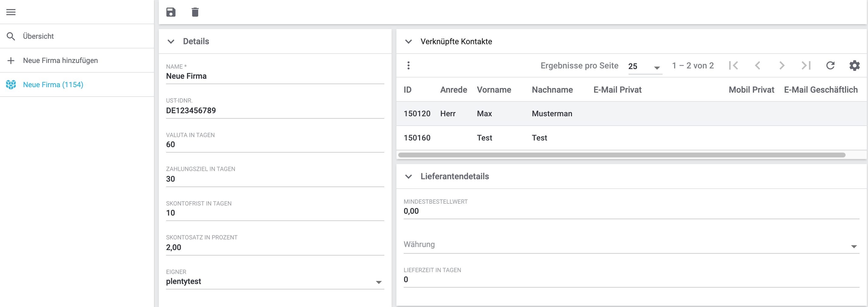Open Übersicht in the sidebar
Image resolution: width=868 pixels, height=307 pixels.
point(38,36)
